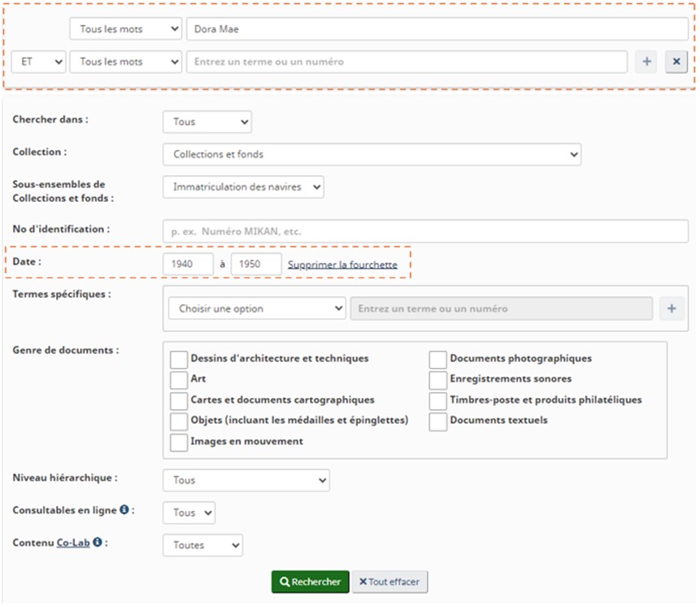Click info icon next to Consultables en ligne
Screen dimensions: 700x607
[x=124, y=510]
